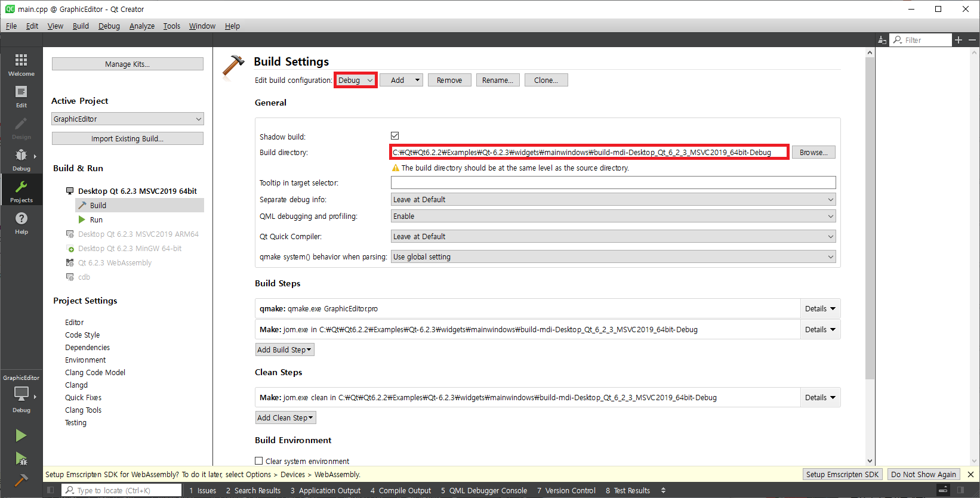This screenshot has height=498, width=980.
Task: Click the Type to locate field
Action: point(122,490)
